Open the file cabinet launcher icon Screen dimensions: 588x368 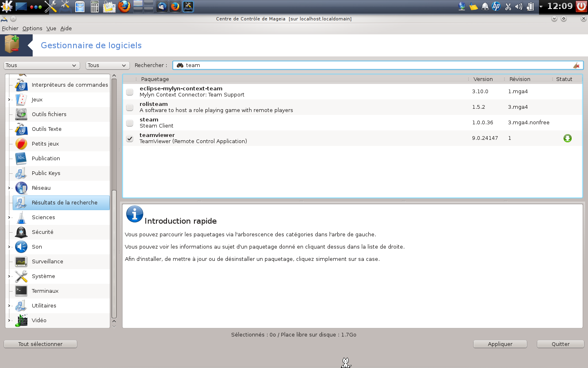click(x=80, y=7)
